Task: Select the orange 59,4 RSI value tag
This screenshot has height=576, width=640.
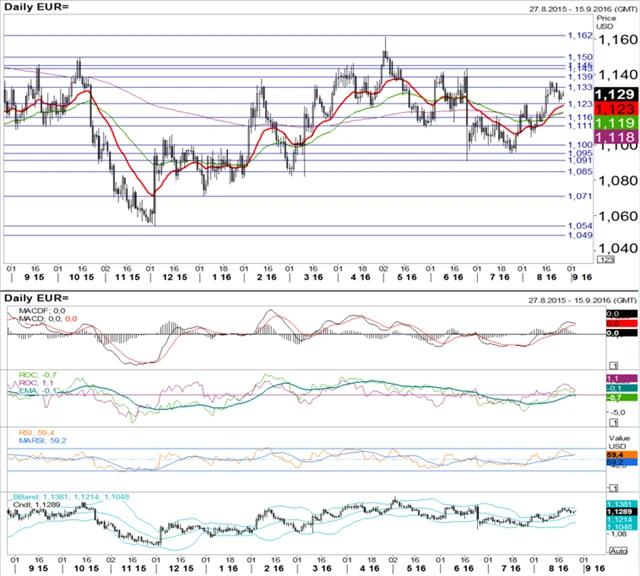Action: click(619, 453)
